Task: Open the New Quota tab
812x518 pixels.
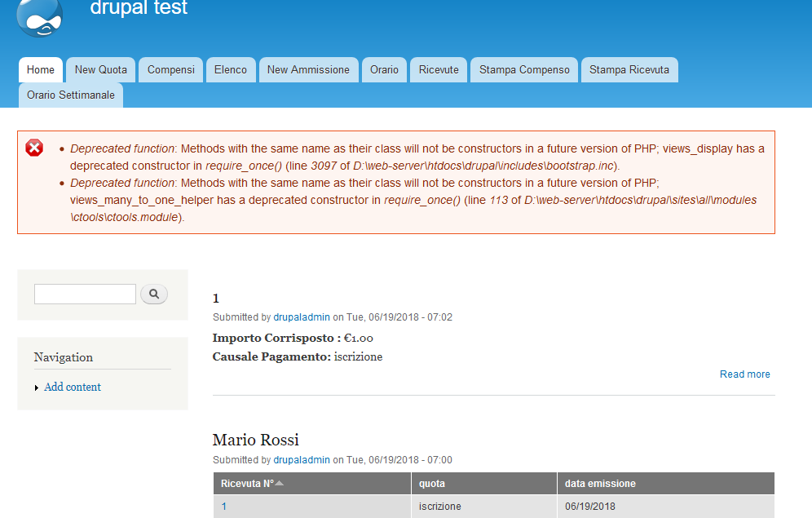Action: 101,70
